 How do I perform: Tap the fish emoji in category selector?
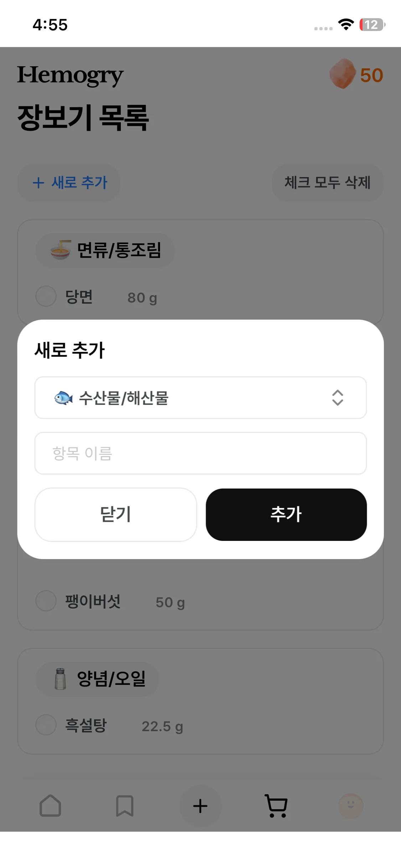pos(63,398)
